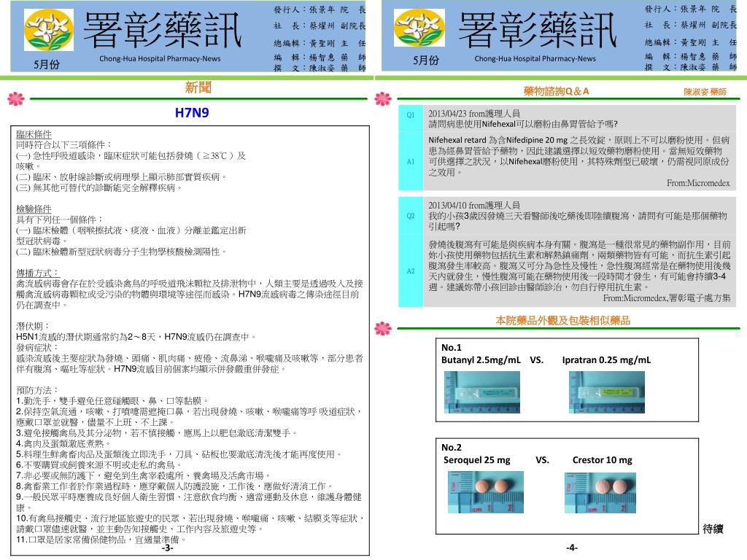Click 'Chong-Hua Hospital Pharmacy-News' on page 4
The image size is (747, 560).
point(535,58)
